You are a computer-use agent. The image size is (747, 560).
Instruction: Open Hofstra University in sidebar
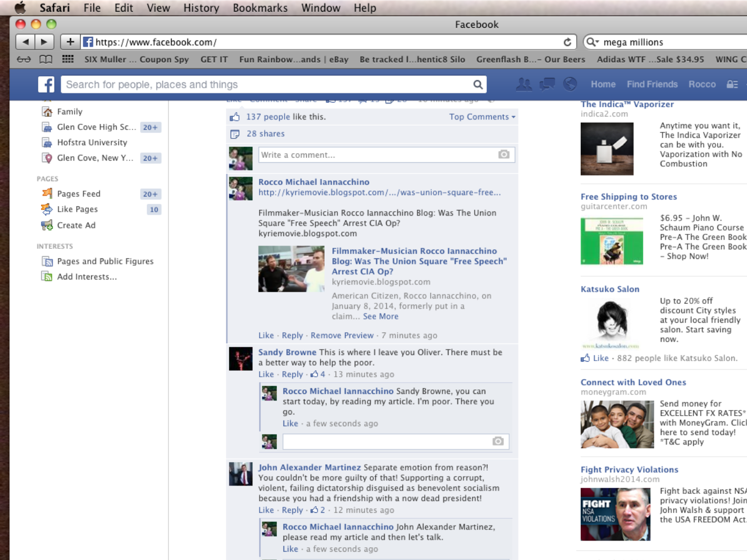click(92, 142)
